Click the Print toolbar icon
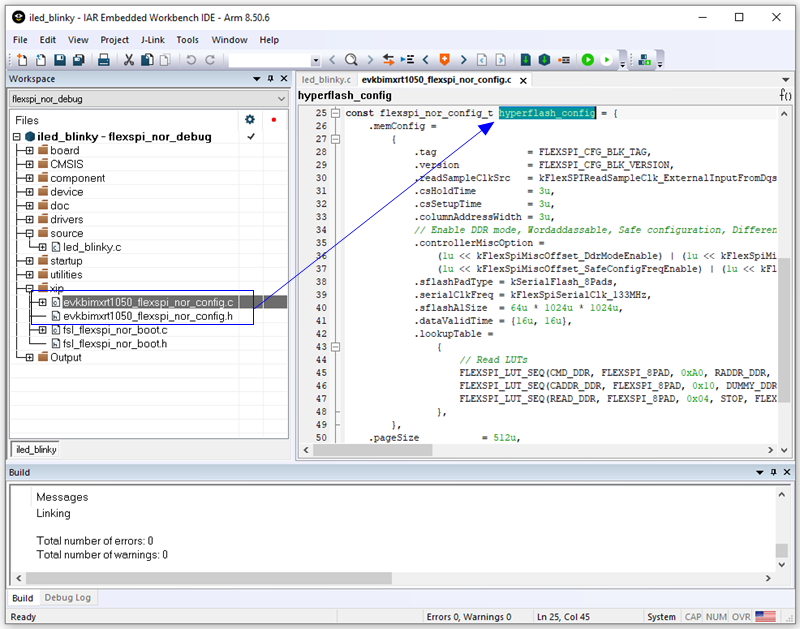Image resolution: width=800 pixels, height=629 pixels. 103,60
